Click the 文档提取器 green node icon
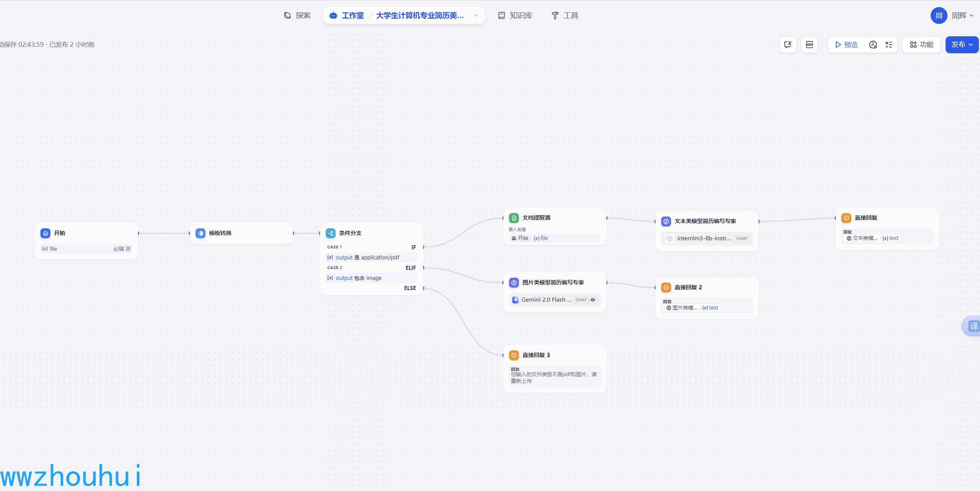The image size is (980, 491). click(x=514, y=218)
